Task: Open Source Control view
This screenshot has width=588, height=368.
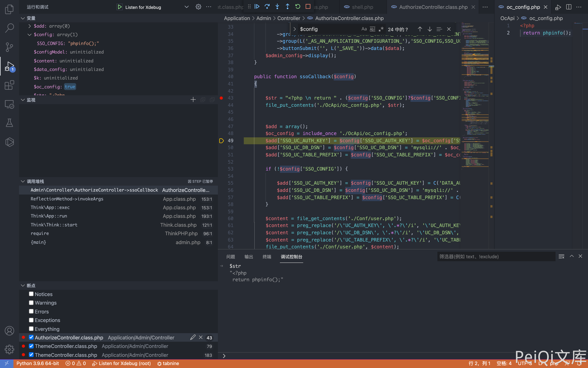Action: [9, 47]
